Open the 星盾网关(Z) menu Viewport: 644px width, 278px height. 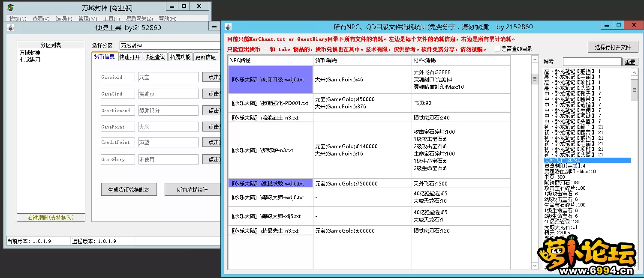point(139,19)
